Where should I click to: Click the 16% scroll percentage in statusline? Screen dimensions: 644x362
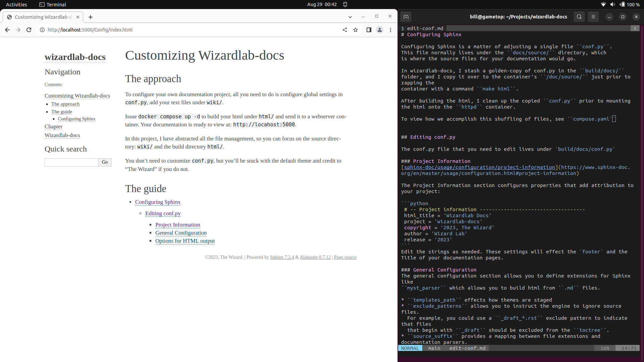point(605,348)
